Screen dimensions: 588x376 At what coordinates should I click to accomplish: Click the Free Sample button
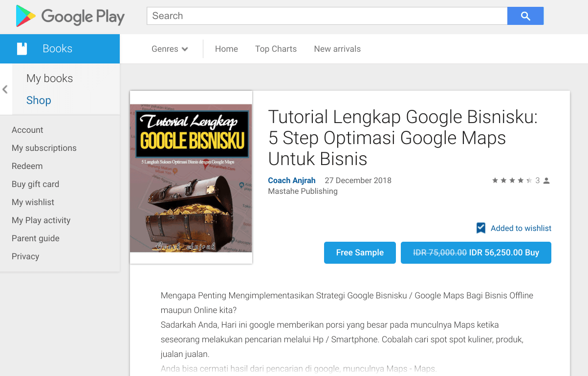point(360,252)
